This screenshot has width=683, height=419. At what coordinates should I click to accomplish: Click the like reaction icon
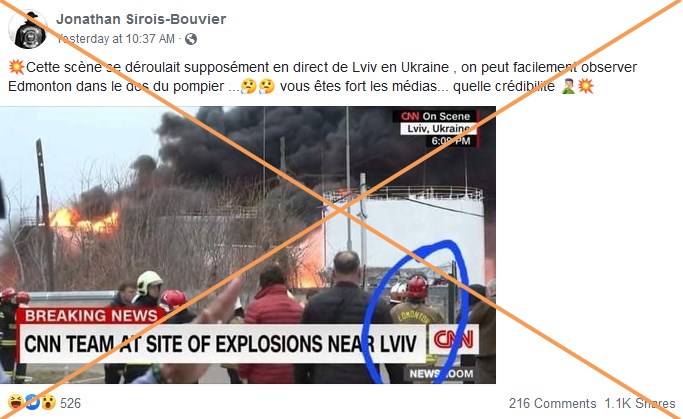click(x=32, y=402)
